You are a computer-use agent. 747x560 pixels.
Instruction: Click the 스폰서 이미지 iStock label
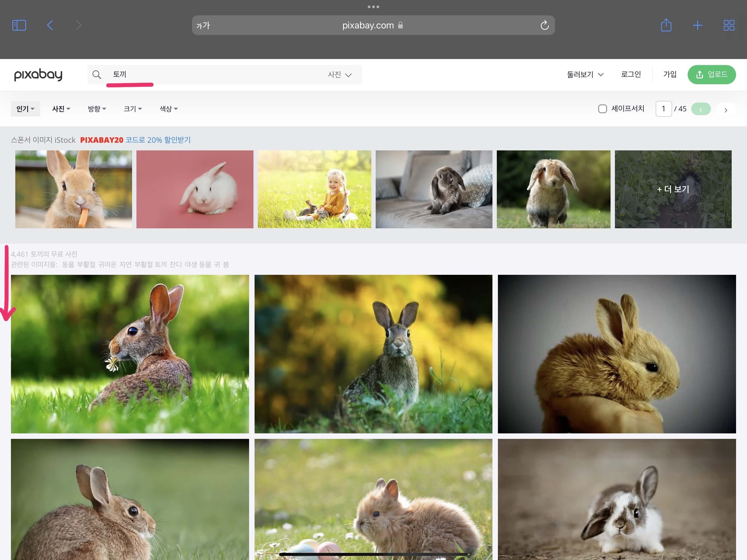(43, 140)
